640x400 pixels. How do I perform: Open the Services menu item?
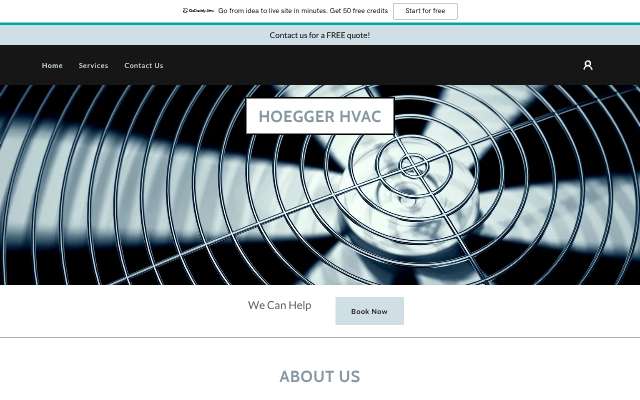point(93,65)
